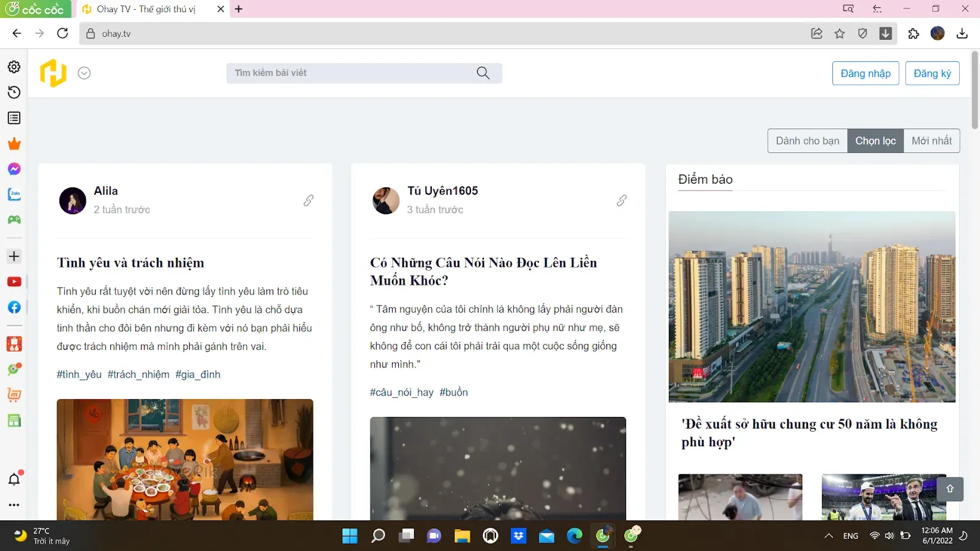Switch to the "Mới nhất" tab
The width and height of the screenshot is (980, 551).
tap(932, 140)
